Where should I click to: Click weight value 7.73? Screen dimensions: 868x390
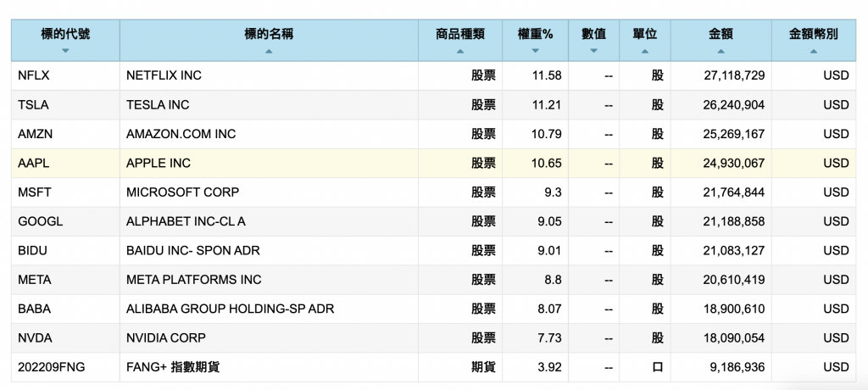549,338
